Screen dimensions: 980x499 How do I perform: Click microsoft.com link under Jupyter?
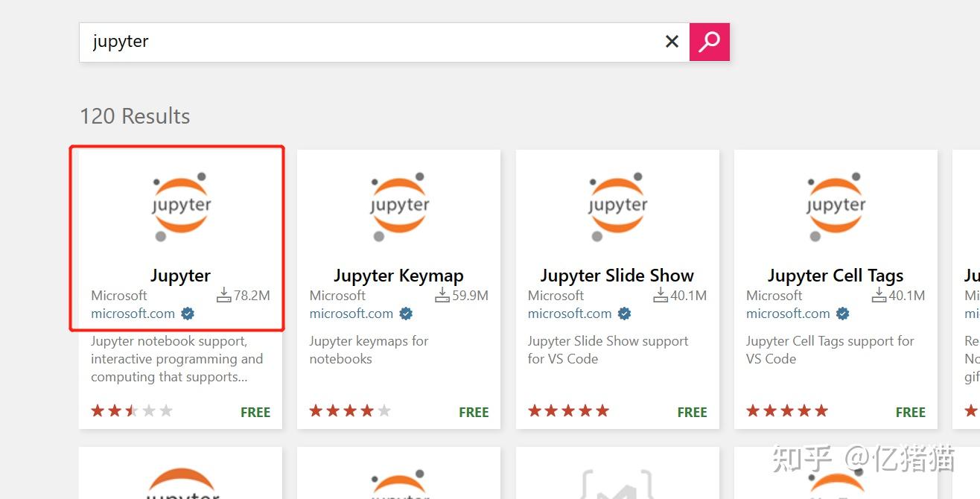point(133,314)
